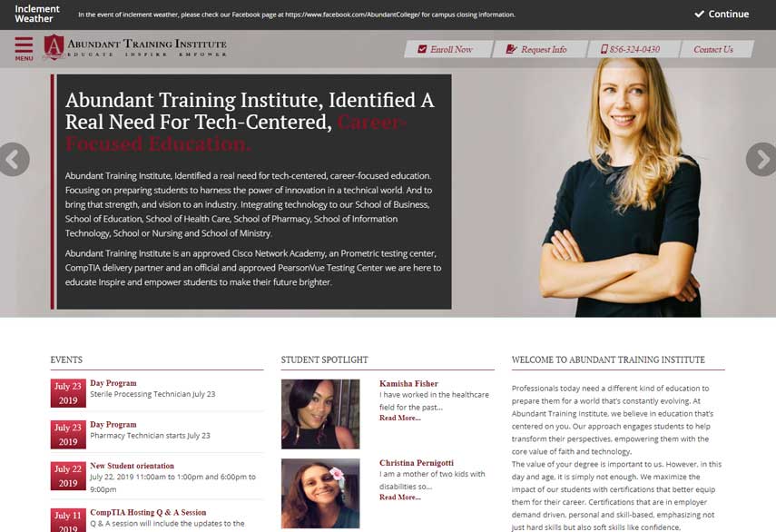Screen dimensions: 776x532
Task: Click July 23 2019 badge for Sterile Processing
Action: click(x=68, y=393)
